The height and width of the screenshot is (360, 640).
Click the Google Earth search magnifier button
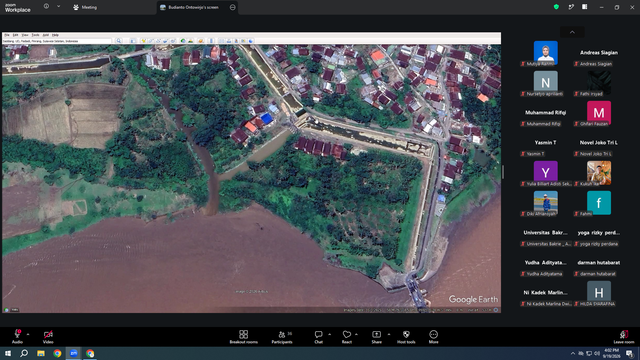(119, 41)
